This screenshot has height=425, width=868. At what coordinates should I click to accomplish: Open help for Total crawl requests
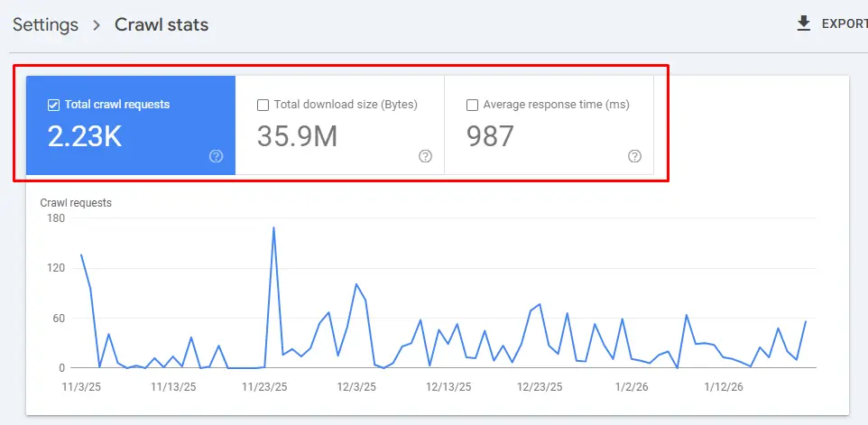click(216, 157)
